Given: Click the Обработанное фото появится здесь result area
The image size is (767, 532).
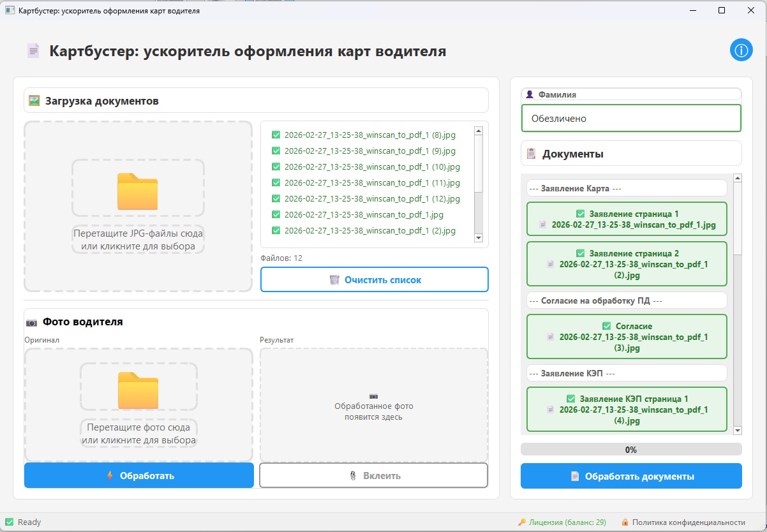Looking at the screenshot, I should pos(374,404).
